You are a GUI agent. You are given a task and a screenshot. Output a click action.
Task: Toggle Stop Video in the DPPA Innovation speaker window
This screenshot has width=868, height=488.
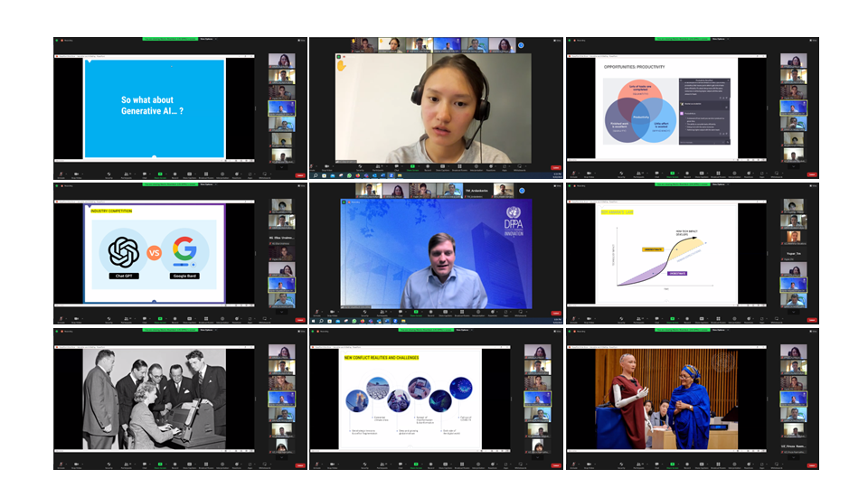[x=333, y=312]
